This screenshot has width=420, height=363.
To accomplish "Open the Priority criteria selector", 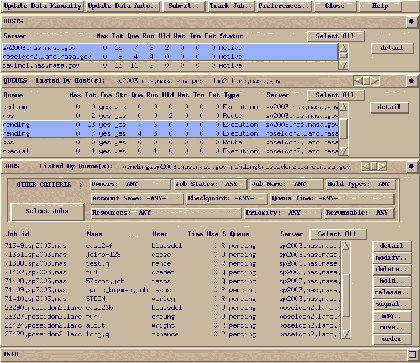I will coord(283,213).
